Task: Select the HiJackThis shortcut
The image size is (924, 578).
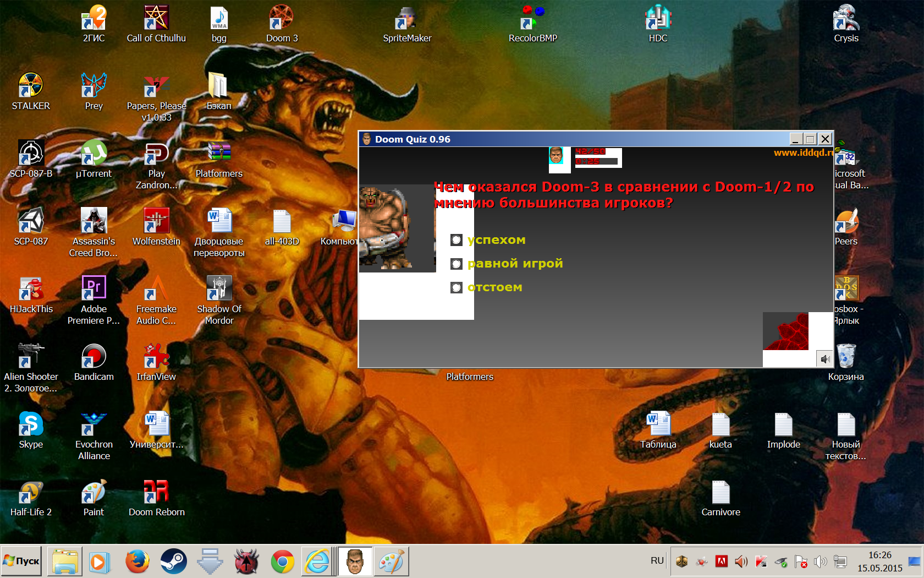Action: coord(31,295)
